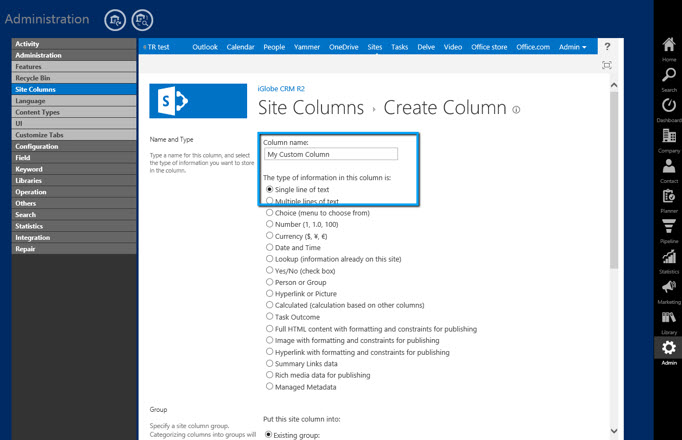The height and width of the screenshot is (440, 682).
Task: Select Managed Metadata radio
Action: coord(270,387)
